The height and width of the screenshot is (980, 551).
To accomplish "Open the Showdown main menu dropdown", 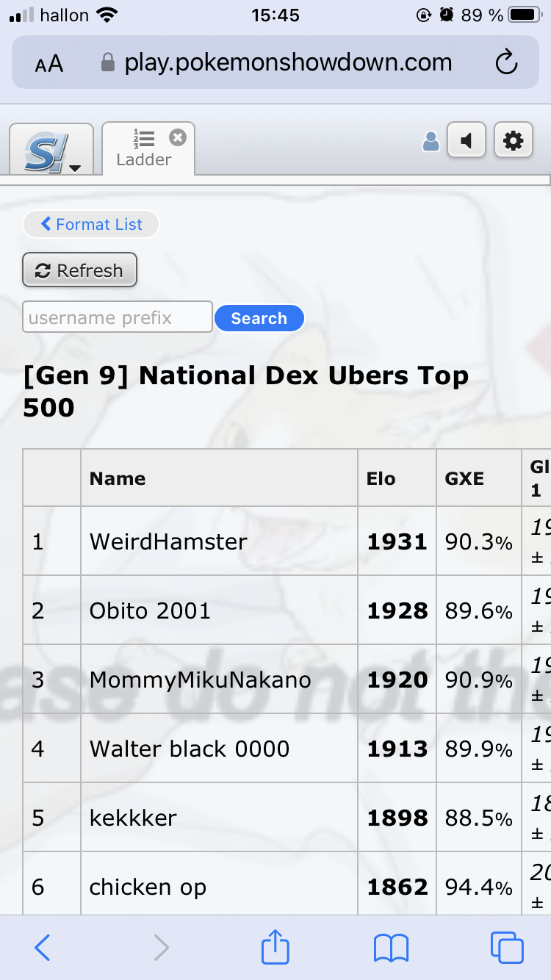I will (51, 151).
